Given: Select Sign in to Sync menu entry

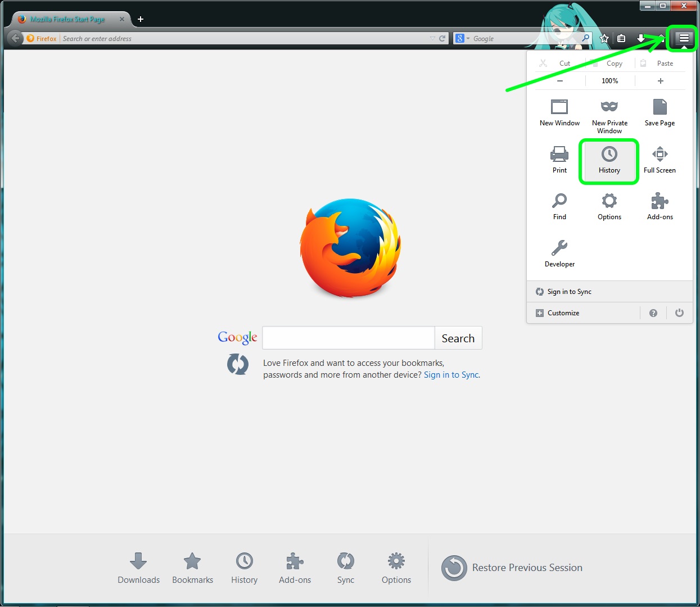Looking at the screenshot, I should (x=569, y=292).
